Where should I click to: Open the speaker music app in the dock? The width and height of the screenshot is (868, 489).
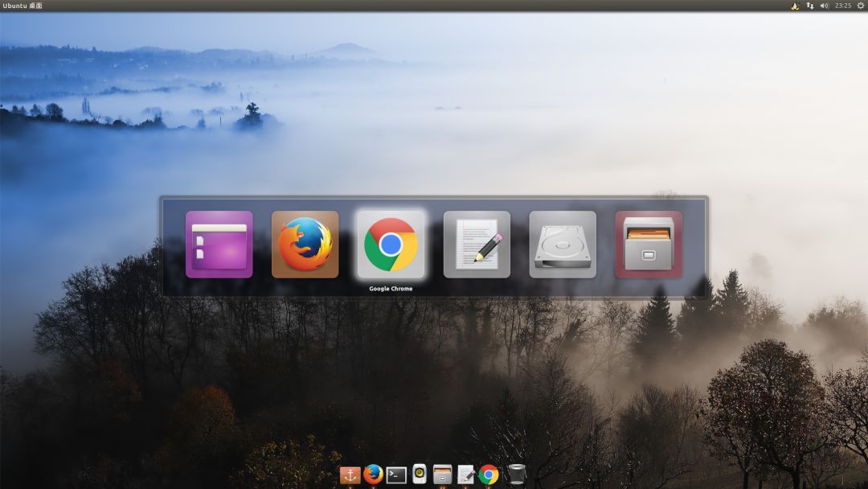point(420,474)
